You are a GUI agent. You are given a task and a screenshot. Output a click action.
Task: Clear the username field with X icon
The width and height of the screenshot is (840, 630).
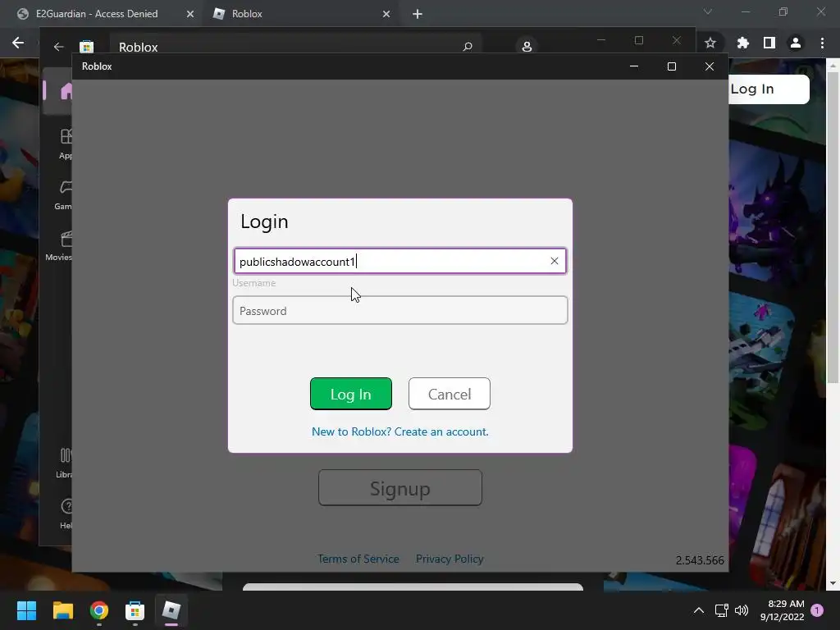pyautogui.click(x=555, y=261)
